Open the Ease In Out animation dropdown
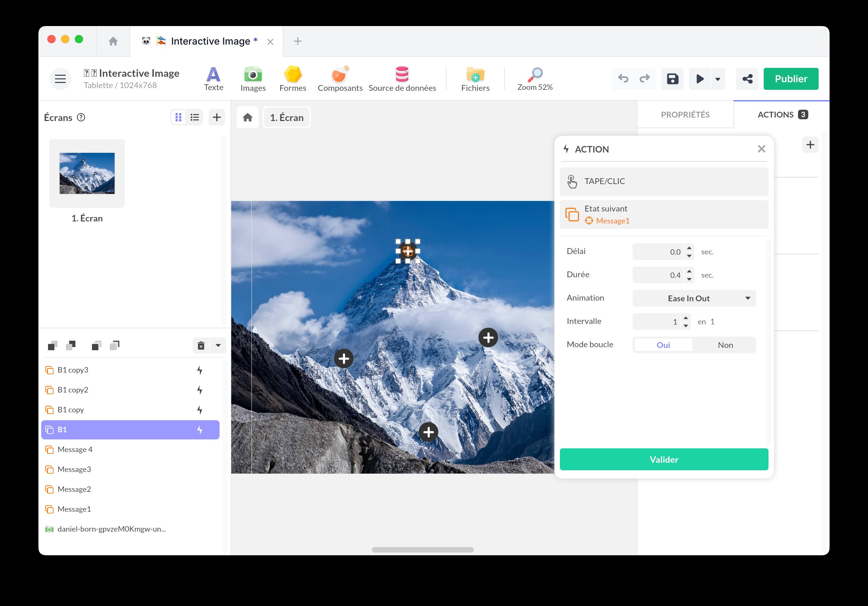This screenshot has width=868, height=606. tap(694, 298)
